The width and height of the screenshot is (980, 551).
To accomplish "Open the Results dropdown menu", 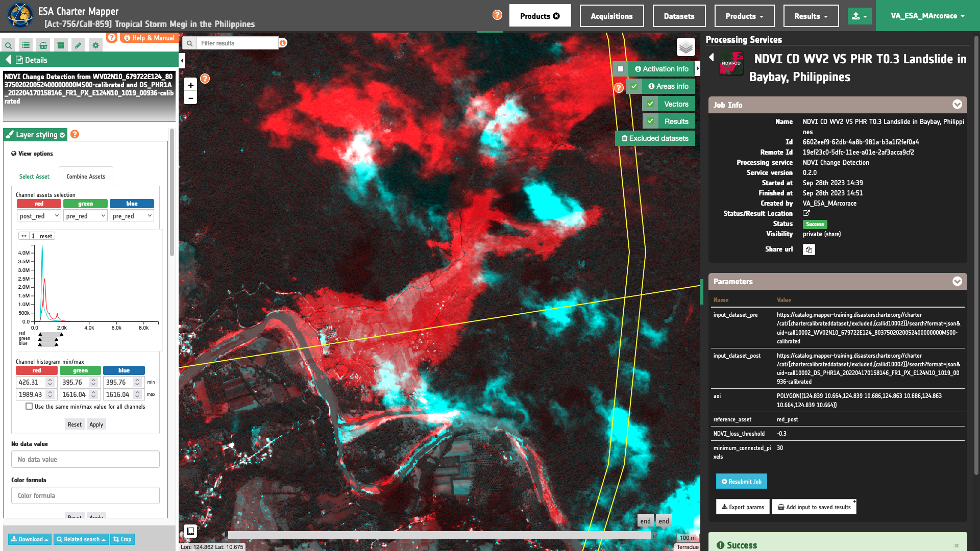I will [811, 16].
